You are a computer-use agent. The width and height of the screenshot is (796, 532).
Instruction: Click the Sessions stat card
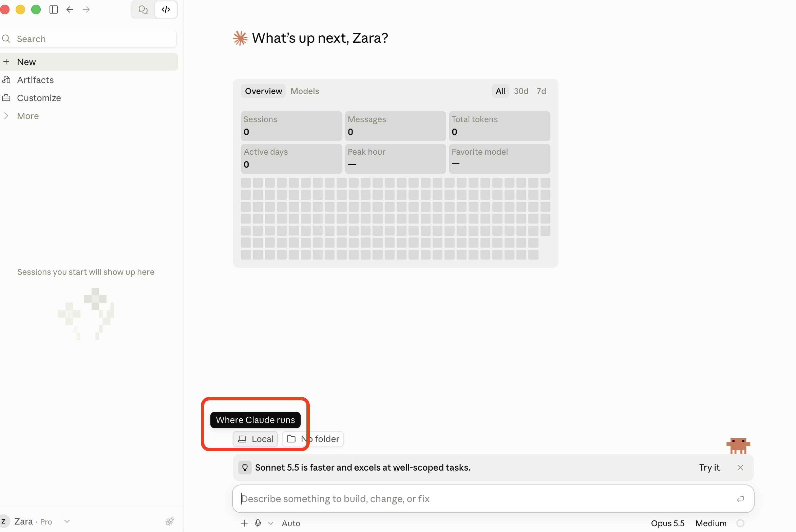click(291, 126)
